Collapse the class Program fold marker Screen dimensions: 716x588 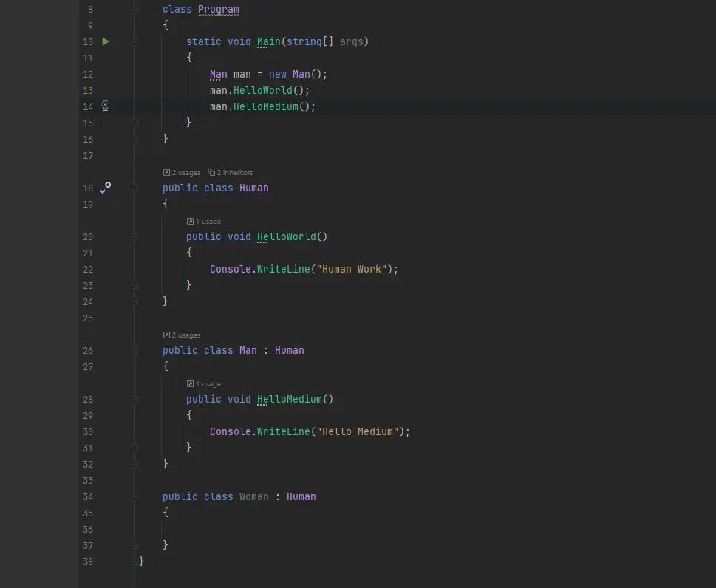[134, 9]
